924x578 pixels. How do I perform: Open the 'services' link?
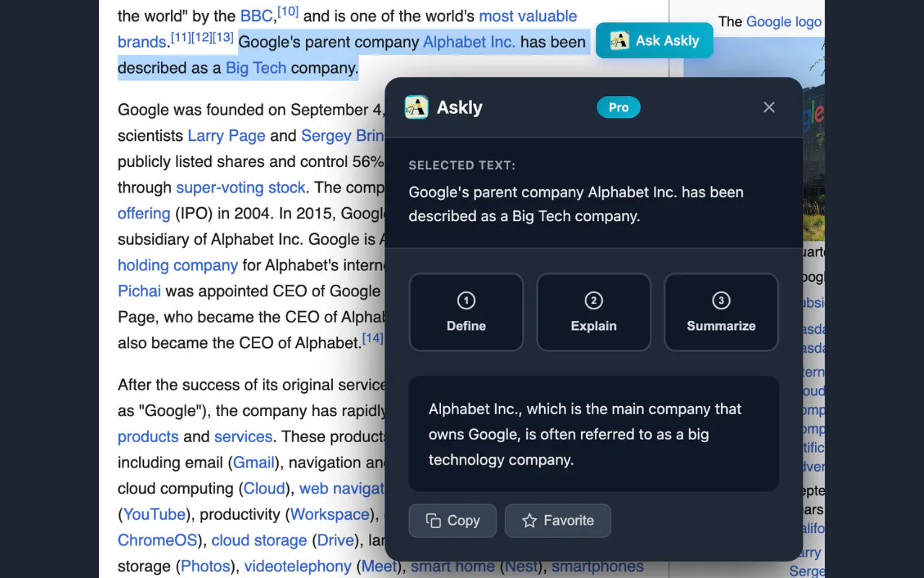coord(243,437)
